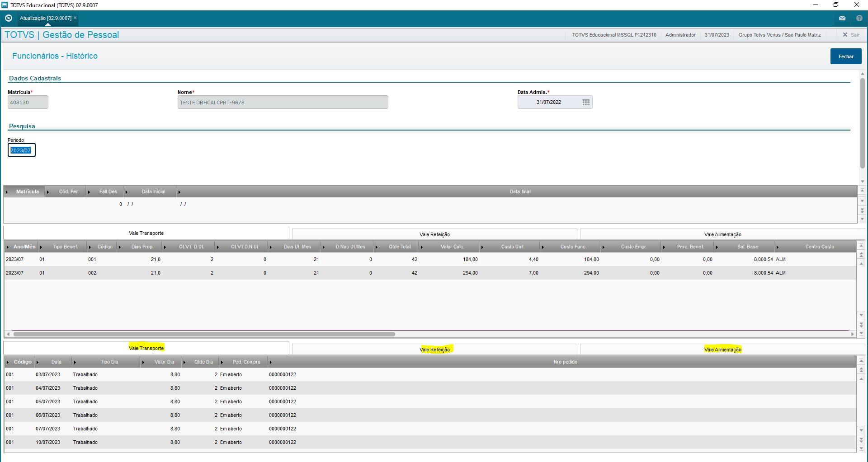Page down in the Ano/Mês grid
This screenshot has width=868, height=462.
pyautogui.click(x=862, y=324)
